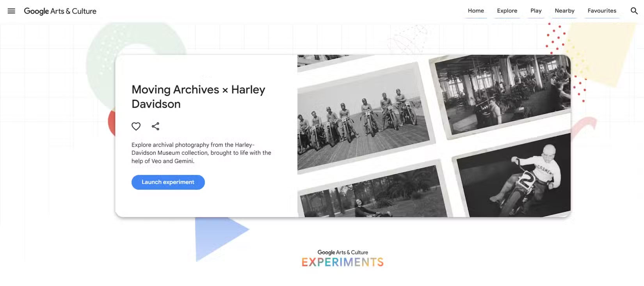Go to the Home tab
Screen dimensions: 644x286
(476, 11)
